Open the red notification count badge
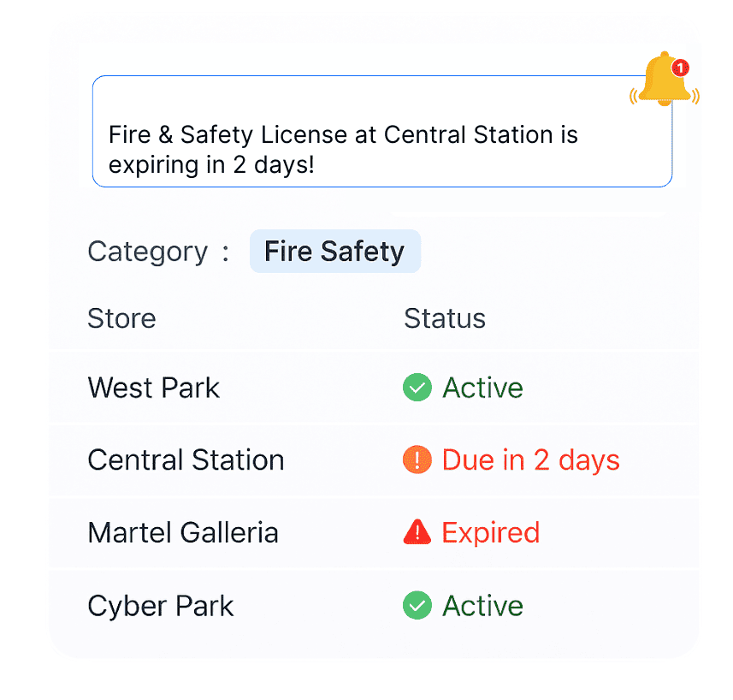Image resolution: width=733 pixels, height=700 pixels. [x=681, y=68]
